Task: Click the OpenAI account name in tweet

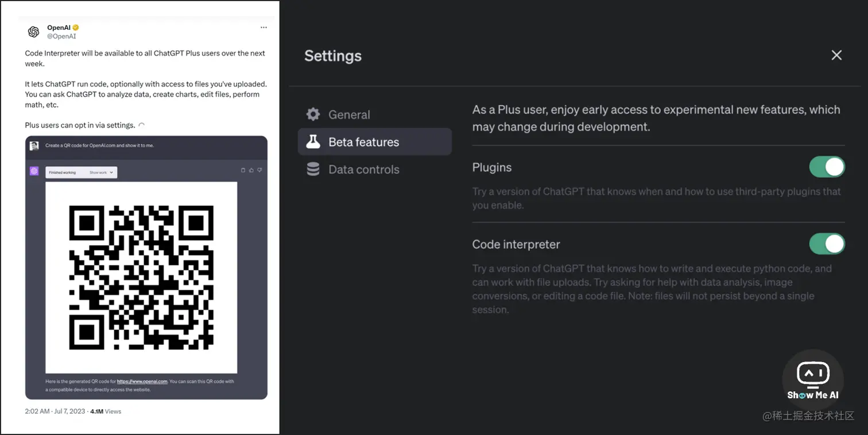Action: pyautogui.click(x=59, y=28)
